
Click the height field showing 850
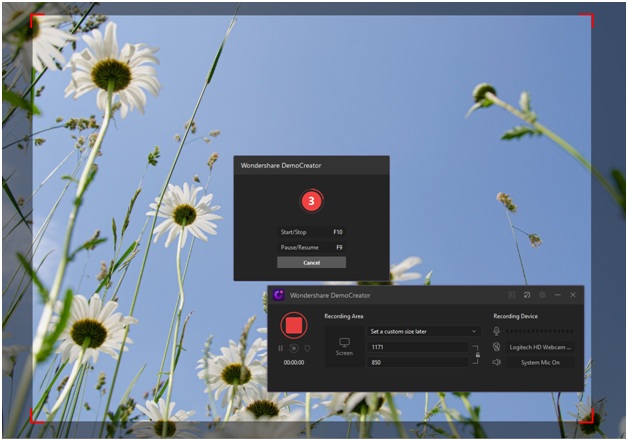417,362
